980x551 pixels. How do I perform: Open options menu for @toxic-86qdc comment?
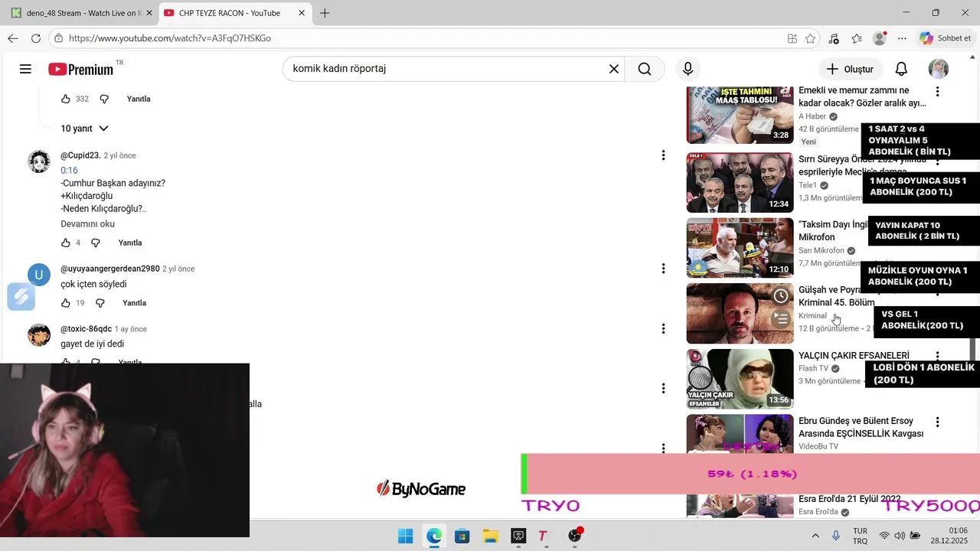click(663, 329)
